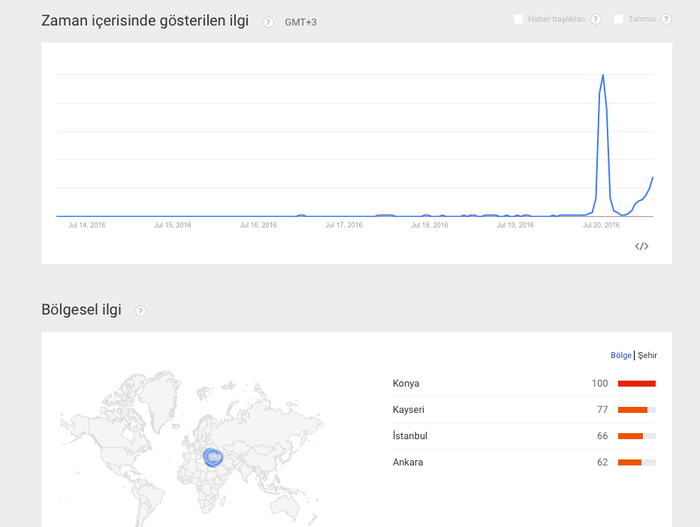The width and height of the screenshot is (700, 527).
Task: Open the embed code icon under chart
Action: pos(642,246)
